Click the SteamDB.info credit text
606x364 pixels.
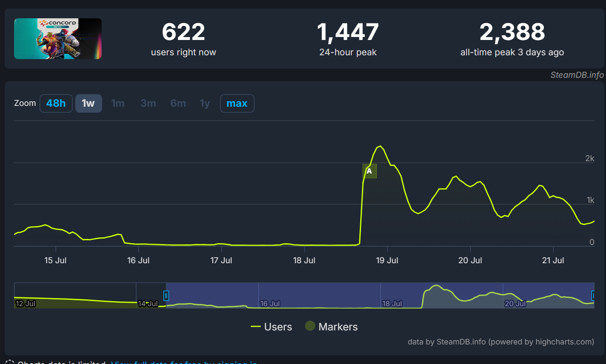577,75
